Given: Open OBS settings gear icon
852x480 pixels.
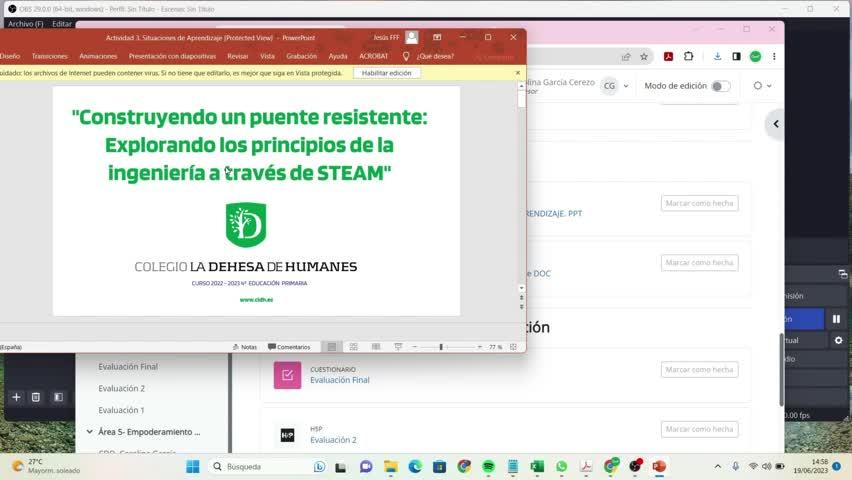Looking at the screenshot, I should click(x=838, y=340).
